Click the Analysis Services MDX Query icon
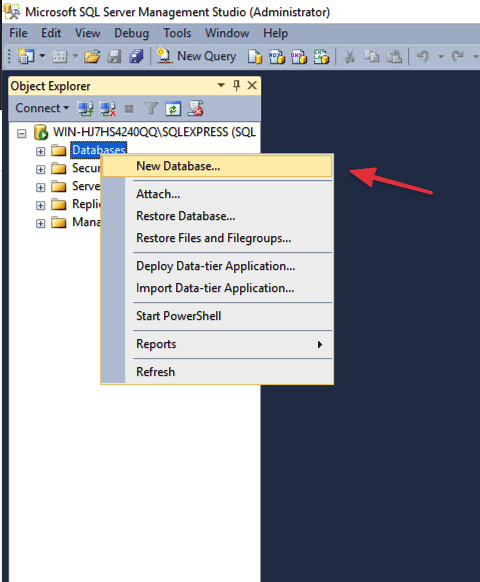Viewport: 480px width, 582px height. click(x=277, y=56)
